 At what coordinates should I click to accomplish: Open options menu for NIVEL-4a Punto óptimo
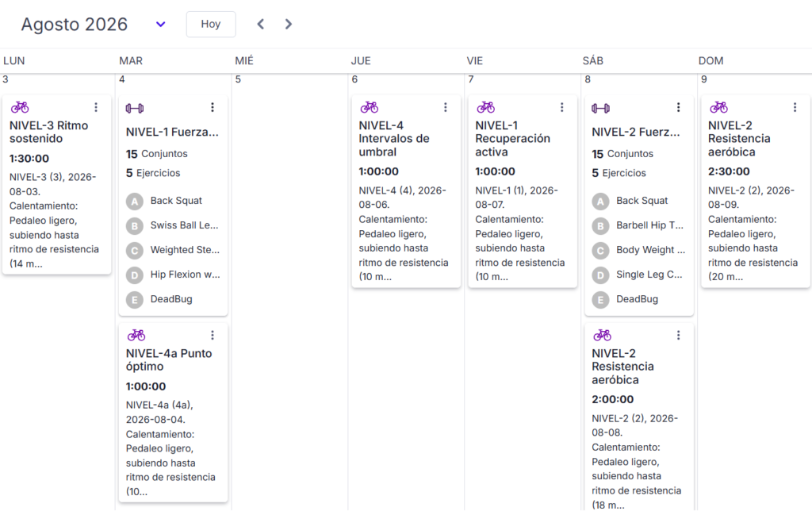[x=213, y=335]
